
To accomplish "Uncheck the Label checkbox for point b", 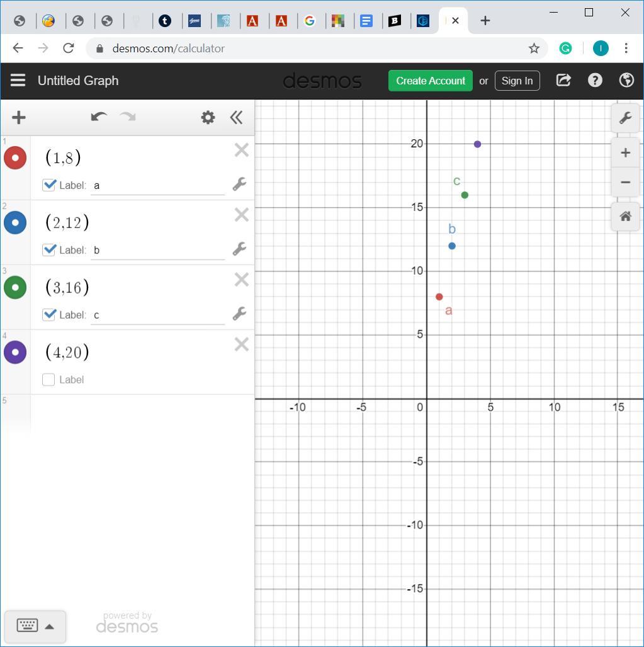I will (x=48, y=249).
